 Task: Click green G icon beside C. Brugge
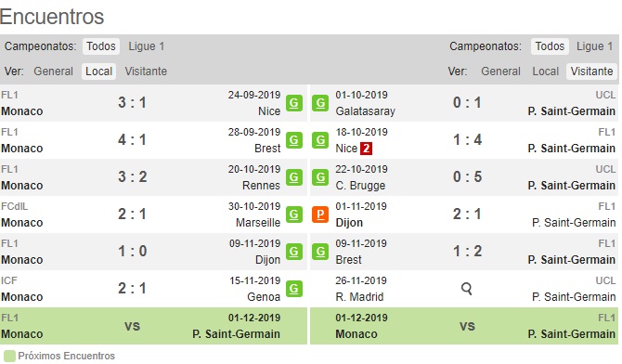click(x=319, y=177)
